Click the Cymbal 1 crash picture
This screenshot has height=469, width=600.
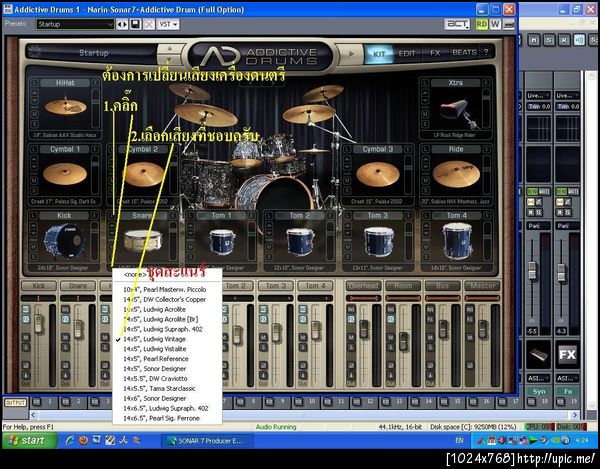pyautogui.click(x=65, y=174)
